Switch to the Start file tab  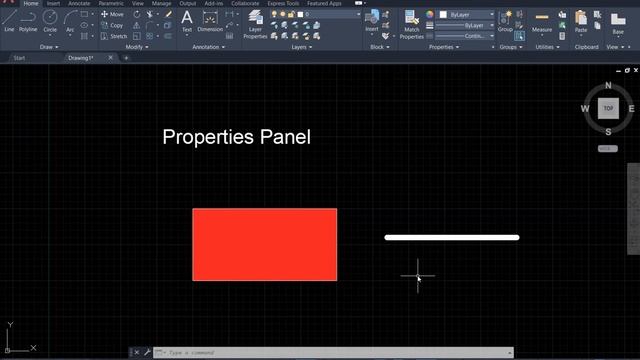tap(19, 58)
